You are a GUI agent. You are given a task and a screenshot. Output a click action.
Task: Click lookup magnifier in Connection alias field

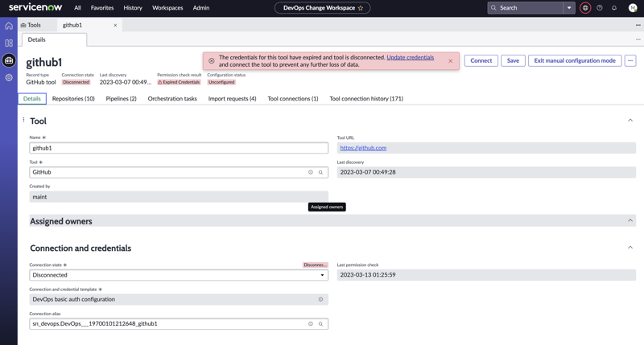point(320,323)
